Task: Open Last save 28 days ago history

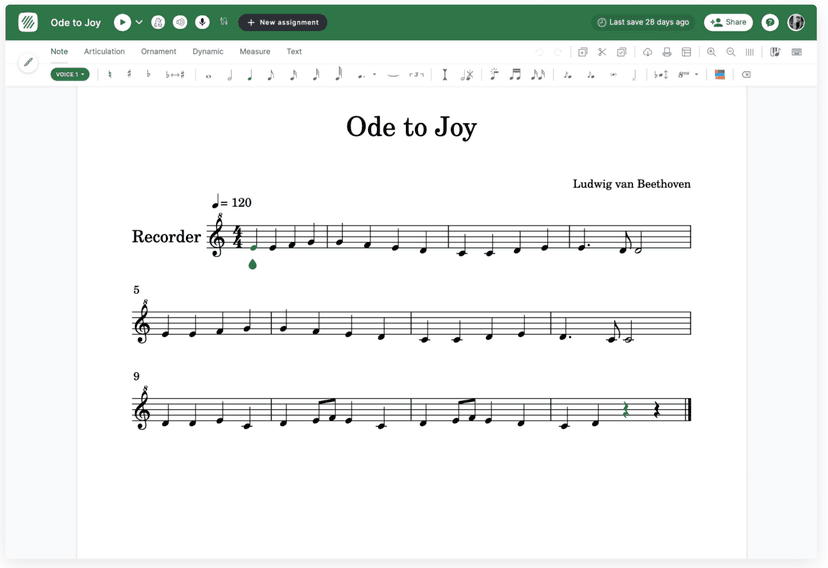Action: click(643, 22)
